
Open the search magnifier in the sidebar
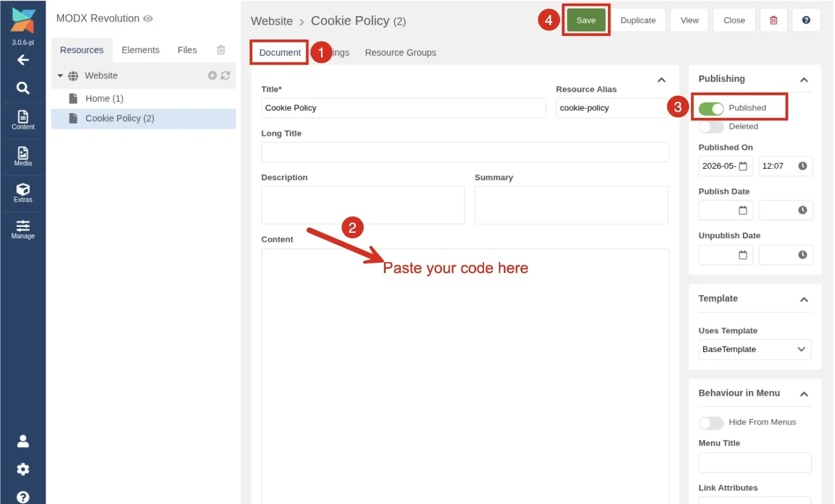[x=23, y=88]
